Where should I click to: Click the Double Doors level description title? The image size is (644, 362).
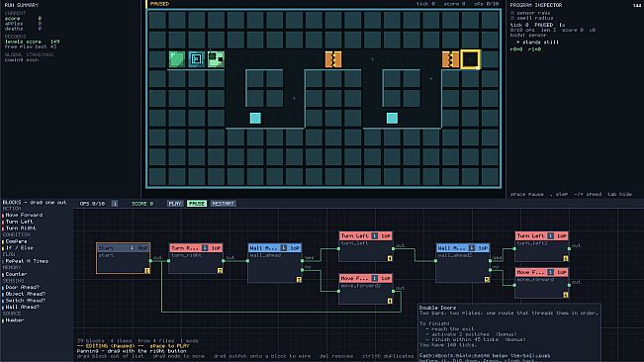(x=438, y=308)
